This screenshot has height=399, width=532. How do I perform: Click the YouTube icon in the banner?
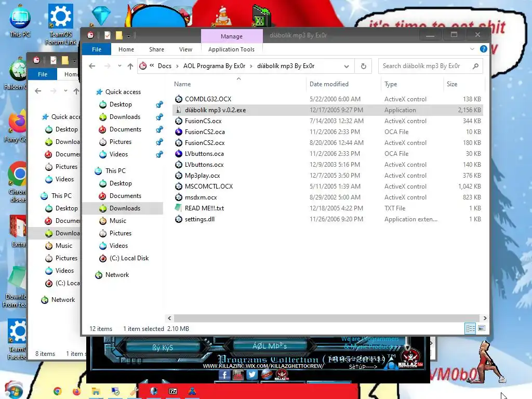click(x=238, y=375)
